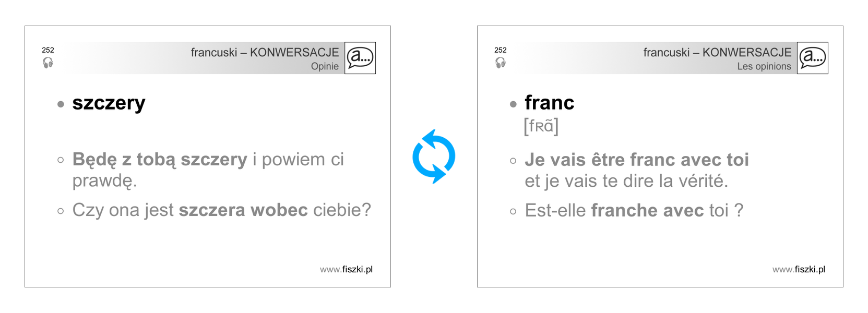The width and height of the screenshot is (868, 313).
Task: Click the "Opinie" category label
Action: click(x=325, y=66)
